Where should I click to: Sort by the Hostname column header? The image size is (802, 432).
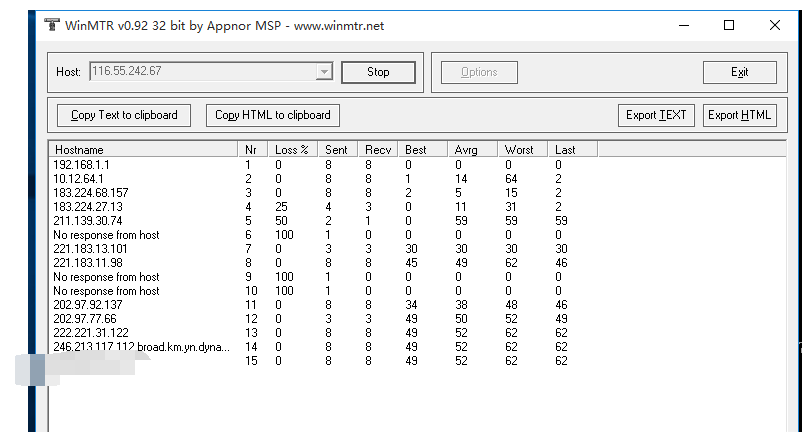click(x=142, y=150)
